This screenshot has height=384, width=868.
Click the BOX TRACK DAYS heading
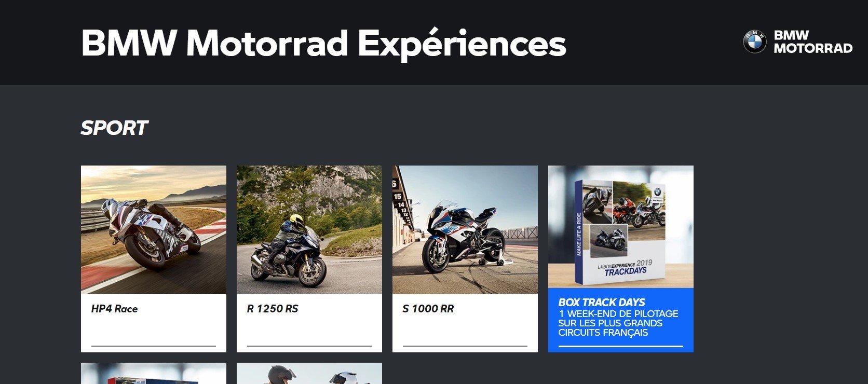[602, 302]
